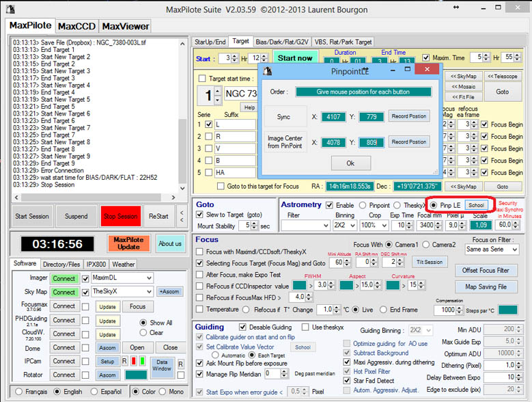The width and height of the screenshot is (532, 402).
Task: Open VBS, Flat/Park Target tab
Action: [x=343, y=42]
